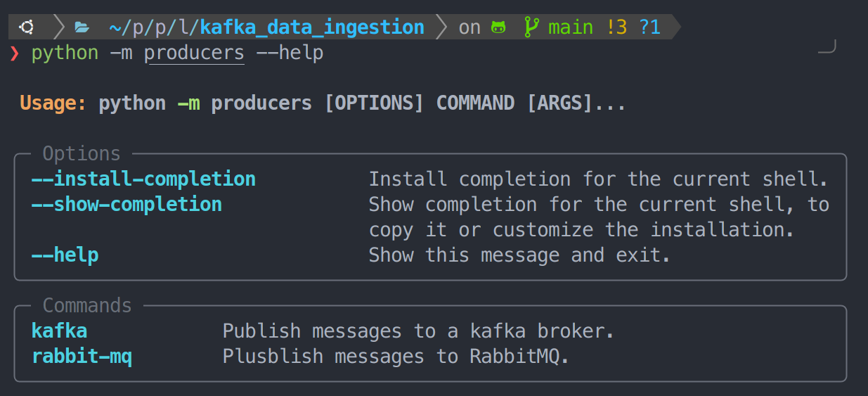Image resolution: width=868 pixels, height=396 pixels.
Task: Click the main branch name
Action: point(571,27)
